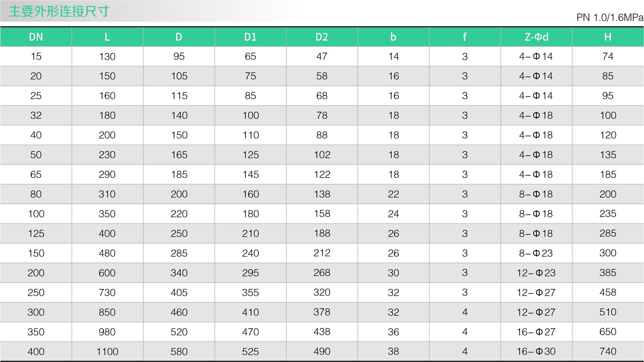Select the 1100 cell in L column
Screen dimensions: 644x362
[x=107, y=351]
